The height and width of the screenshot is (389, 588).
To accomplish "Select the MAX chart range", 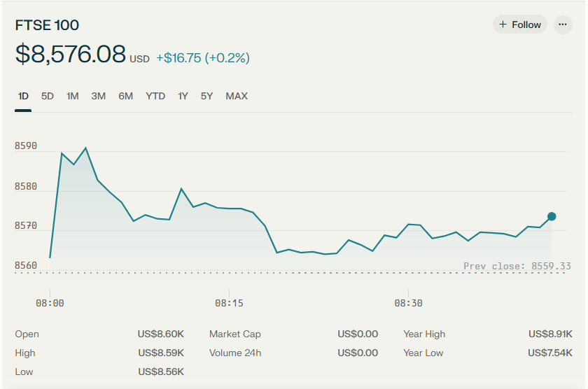I will click(237, 97).
